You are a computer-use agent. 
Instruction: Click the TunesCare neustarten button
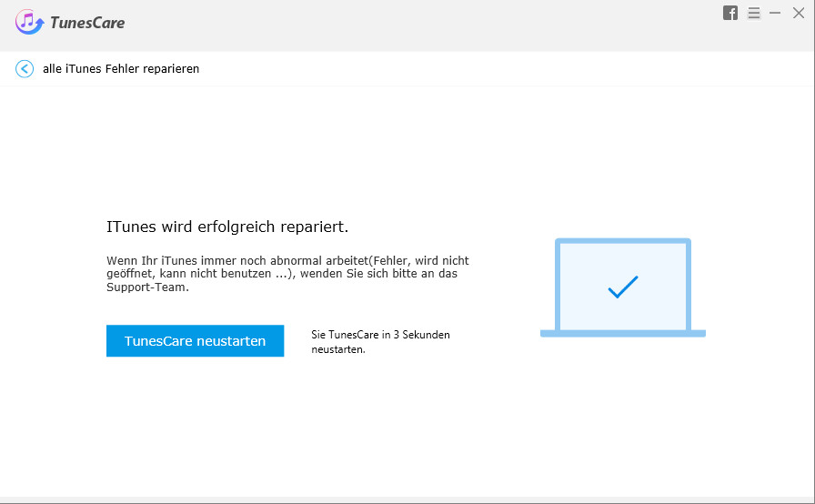(195, 341)
